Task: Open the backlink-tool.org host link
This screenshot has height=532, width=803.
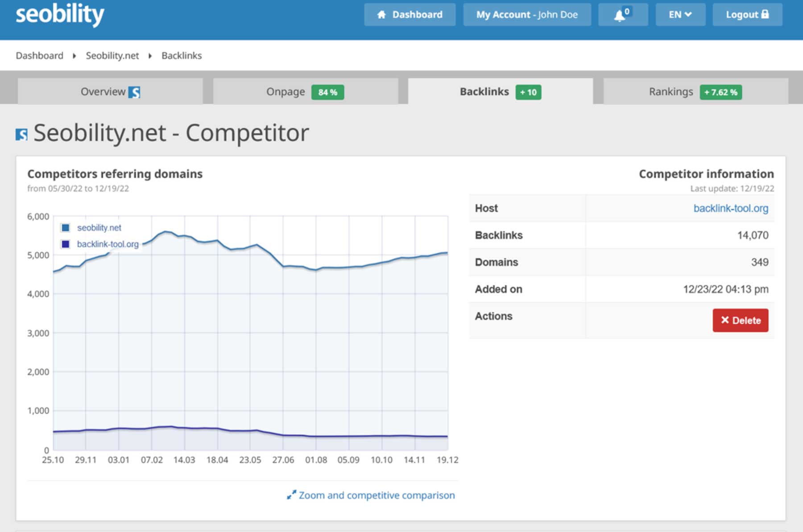Action: [x=731, y=208]
